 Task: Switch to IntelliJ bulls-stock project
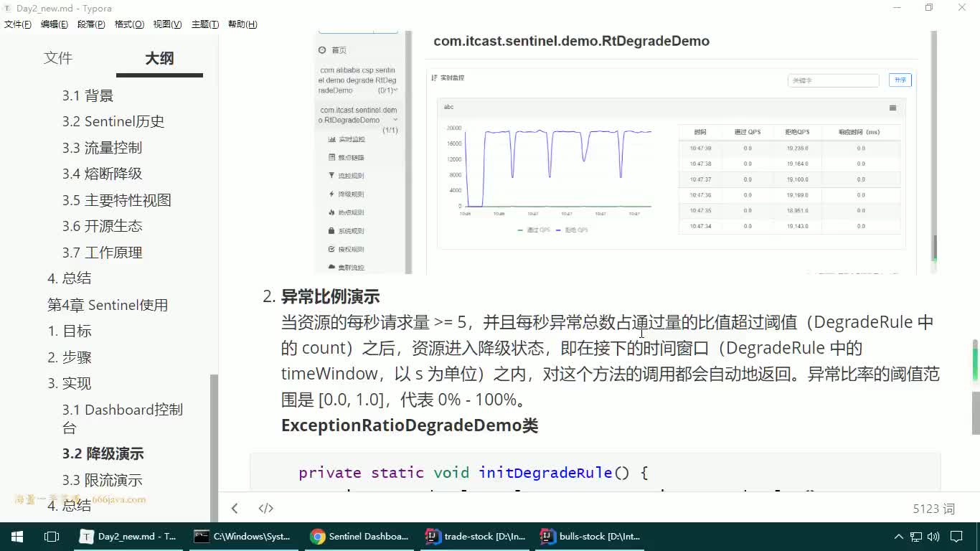tap(590, 537)
